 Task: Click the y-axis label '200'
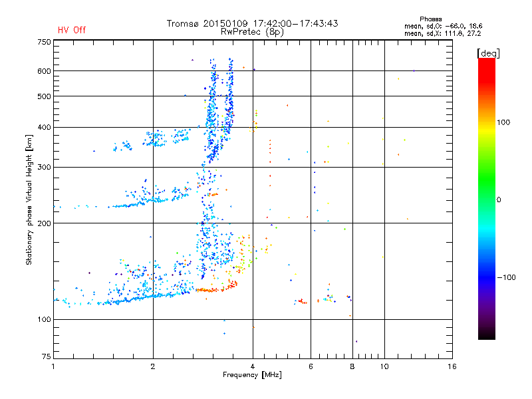tap(44, 223)
